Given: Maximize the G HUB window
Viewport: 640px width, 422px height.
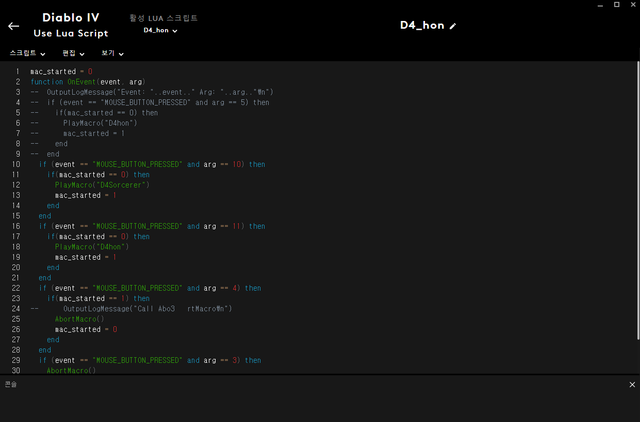Looking at the screenshot, I should point(617,4).
